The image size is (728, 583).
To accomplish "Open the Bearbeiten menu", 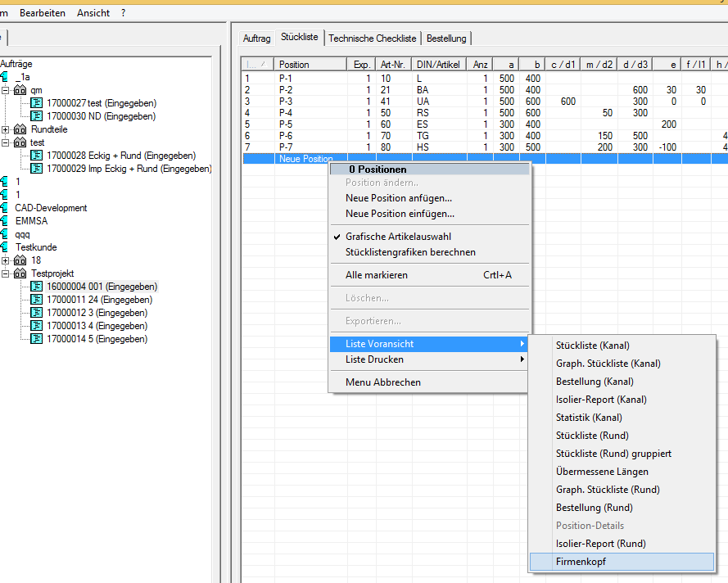I will (x=43, y=13).
